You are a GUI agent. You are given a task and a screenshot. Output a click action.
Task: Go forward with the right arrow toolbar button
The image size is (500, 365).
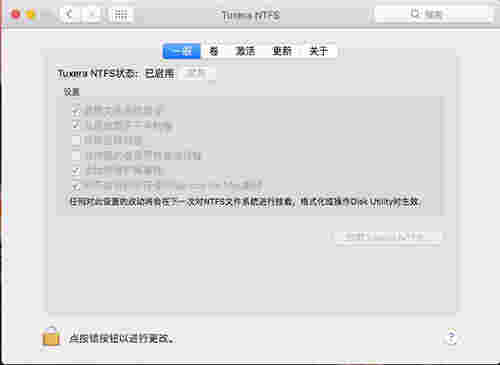tap(91, 14)
